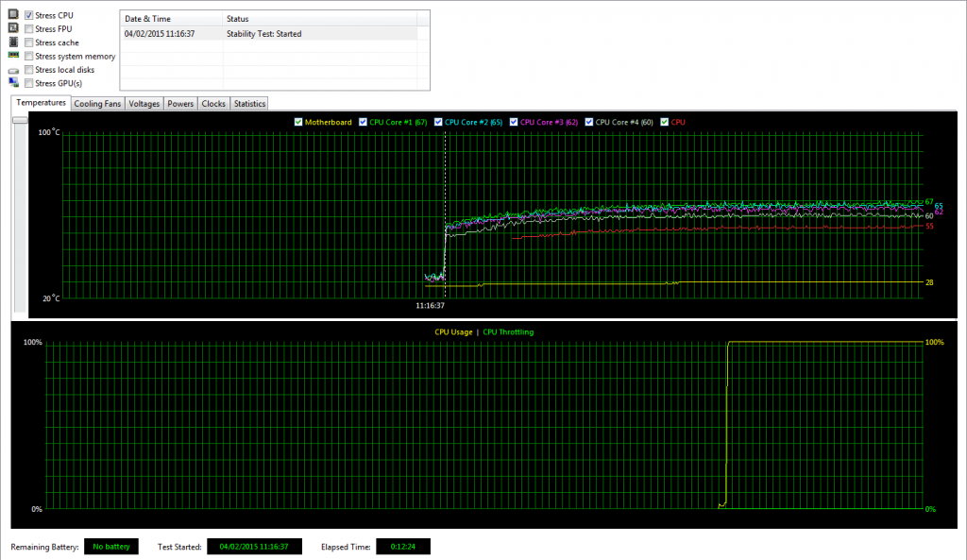This screenshot has height=560, width=967.
Task: Click the vertical slider handle beside temperature graph
Action: [21, 120]
